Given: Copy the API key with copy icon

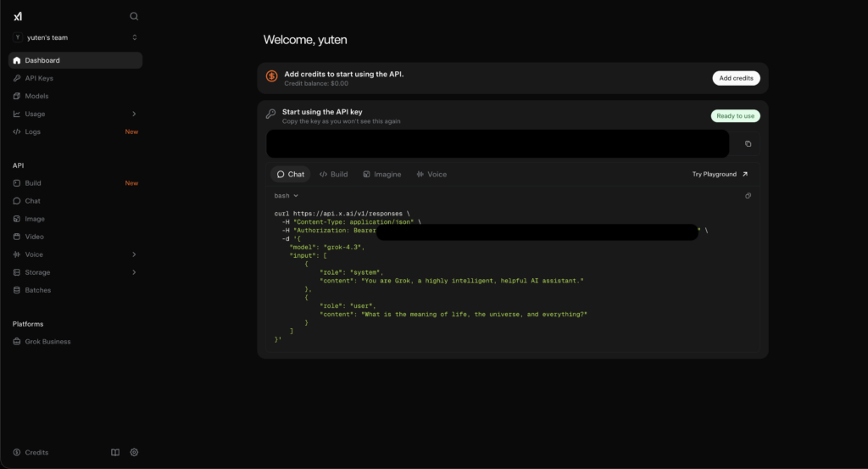Looking at the screenshot, I should tap(748, 144).
